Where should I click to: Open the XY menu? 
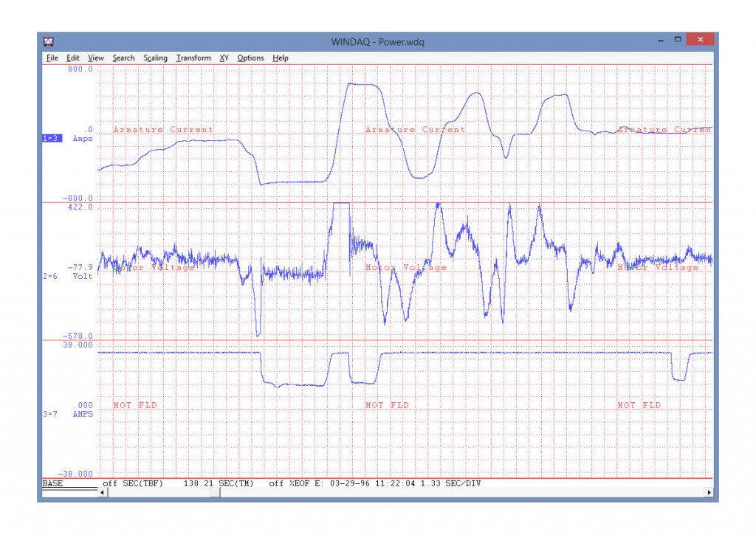tap(224, 58)
